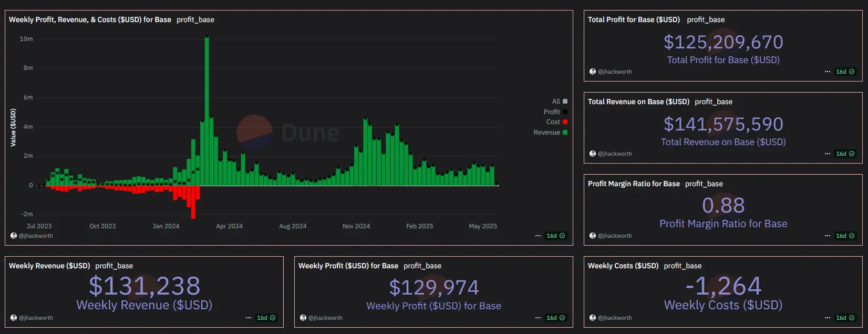The image size is (868, 334).
Task: Expand the three-dot menu in the Weekly Revenue panel
Action: coord(249,318)
